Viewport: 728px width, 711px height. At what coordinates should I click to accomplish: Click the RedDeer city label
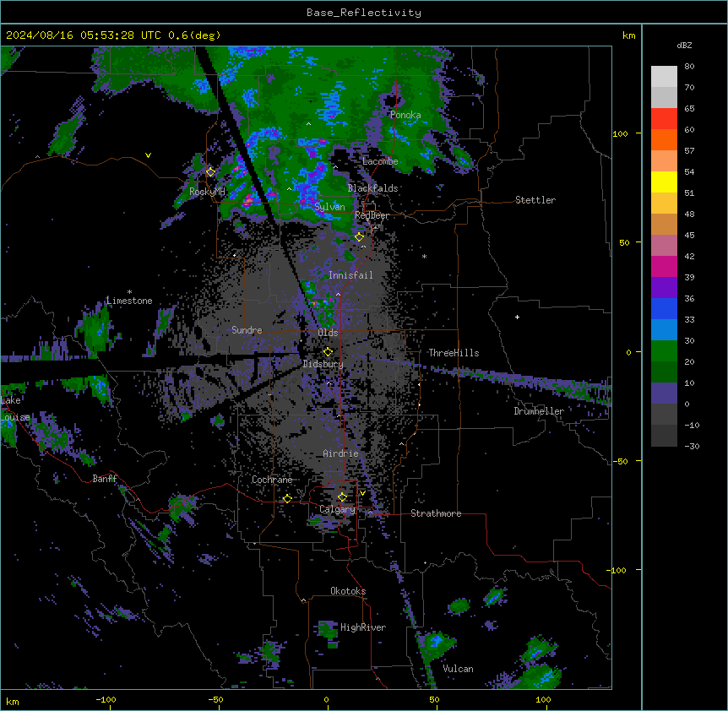(372, 215)
